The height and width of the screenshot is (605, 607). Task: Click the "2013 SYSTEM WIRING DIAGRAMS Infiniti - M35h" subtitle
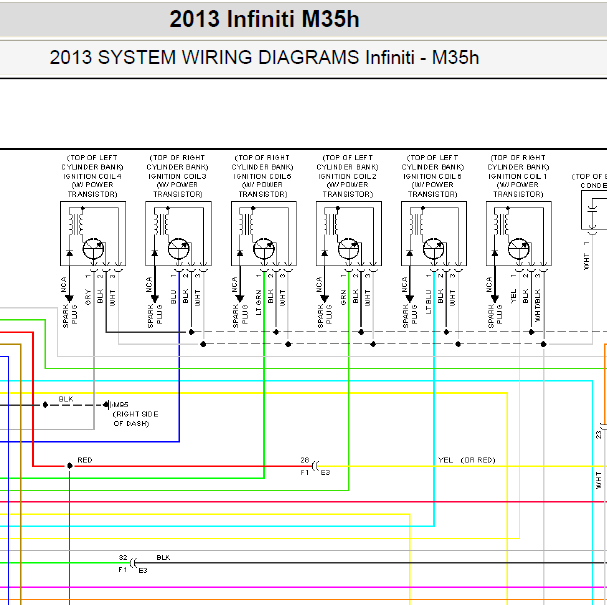point(264,57)
